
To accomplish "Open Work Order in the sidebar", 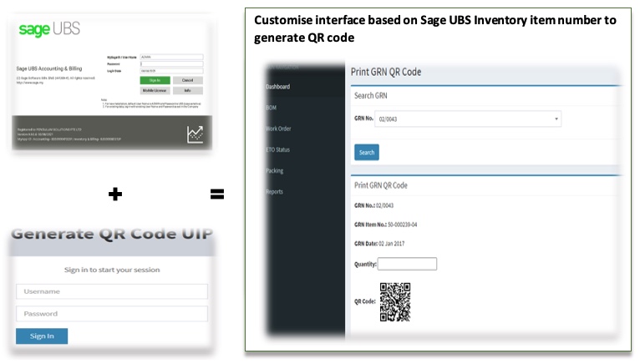I will [278, 129].
